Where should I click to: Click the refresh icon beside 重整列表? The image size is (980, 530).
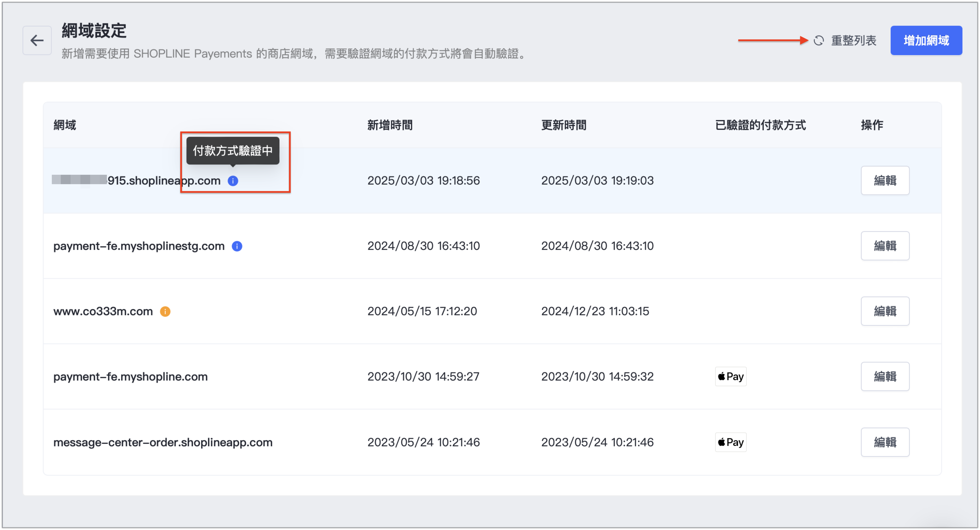tap(819, 40)
